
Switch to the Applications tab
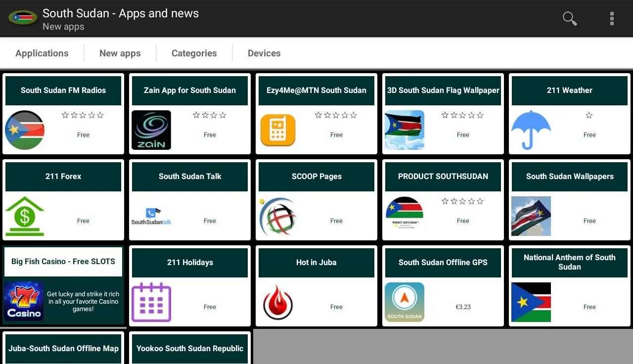(x=42, y=53)
